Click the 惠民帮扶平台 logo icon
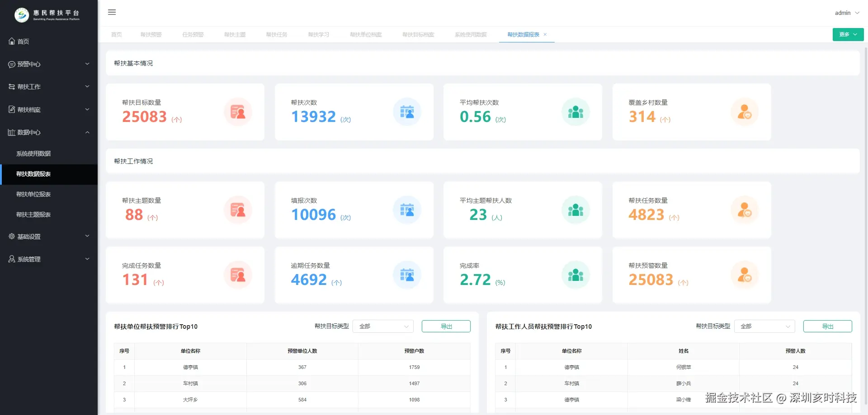Image resolution: width=868 pixels, height=415 pixels. 22,15
